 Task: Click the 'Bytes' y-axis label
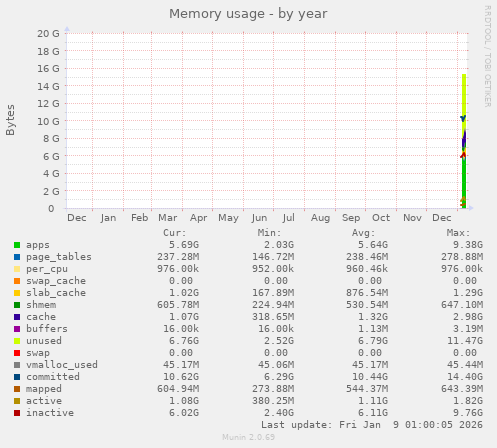[10, 120]
